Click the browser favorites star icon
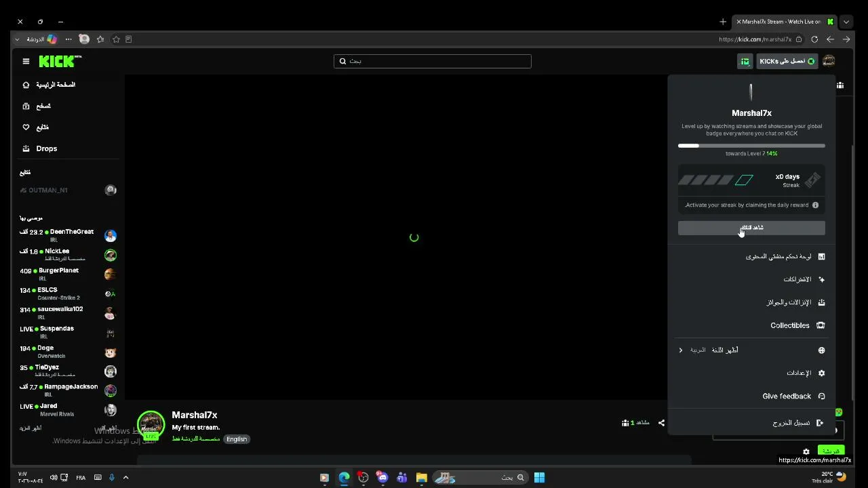The image size is (868, 488). coord(116,39)
